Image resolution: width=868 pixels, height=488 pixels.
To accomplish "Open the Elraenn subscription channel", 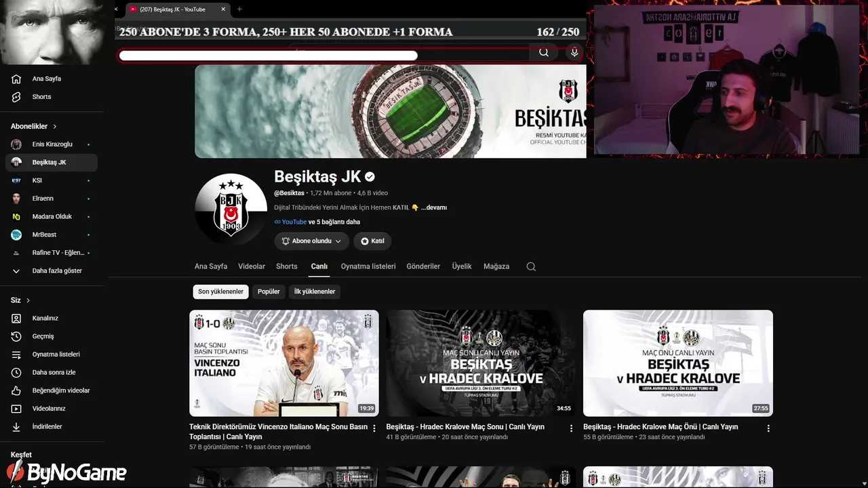I will [x=52, y=199].
